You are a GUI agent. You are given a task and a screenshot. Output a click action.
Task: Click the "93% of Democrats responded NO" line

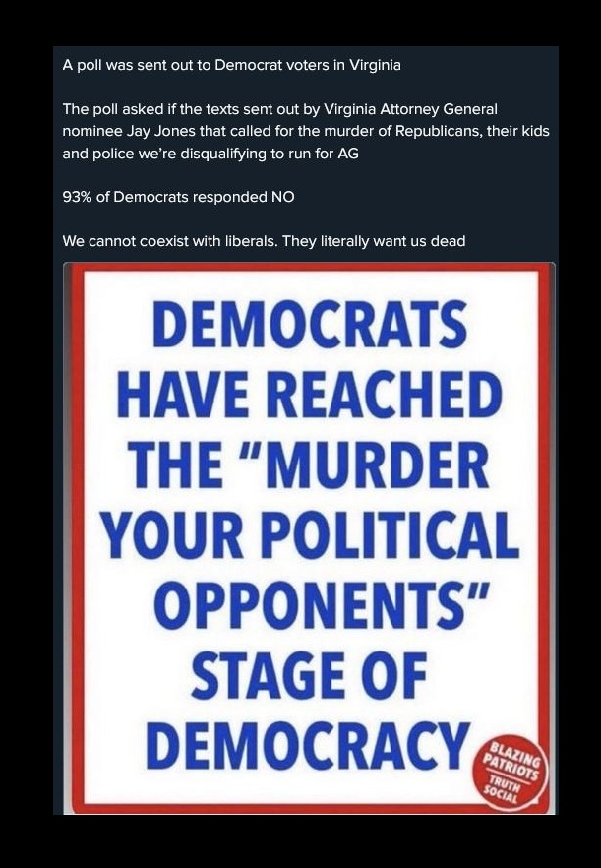178,197
